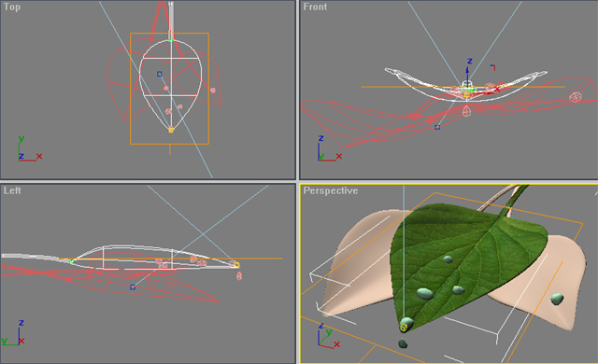Click the yellow tip marker in Top viewport
Viewport: 598px width, 364px height.
tap(171, 130)
